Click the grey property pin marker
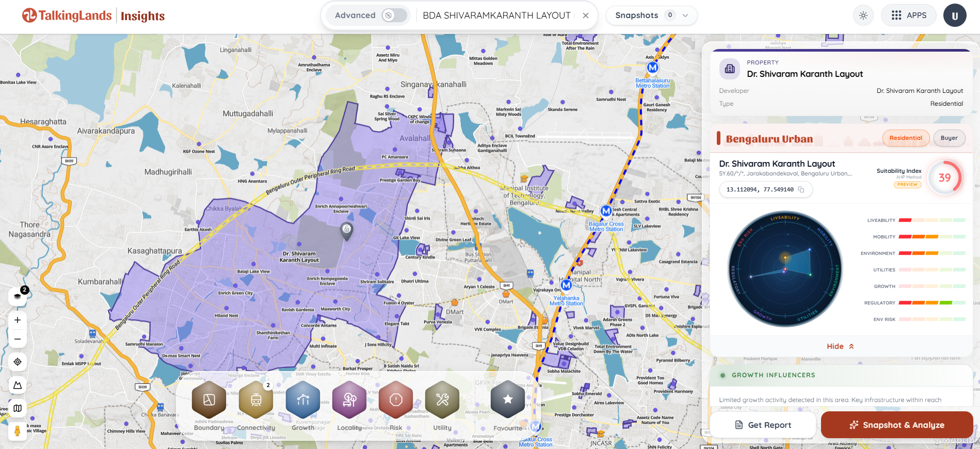Viewport: 980px width, 449px height. click(347, 231)
